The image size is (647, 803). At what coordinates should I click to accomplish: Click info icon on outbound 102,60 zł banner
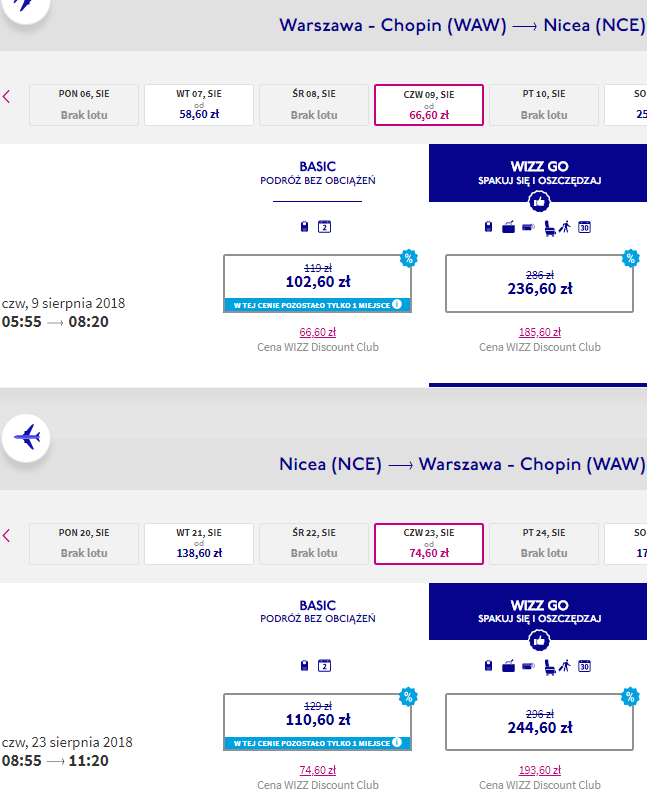tap(397, 304)
